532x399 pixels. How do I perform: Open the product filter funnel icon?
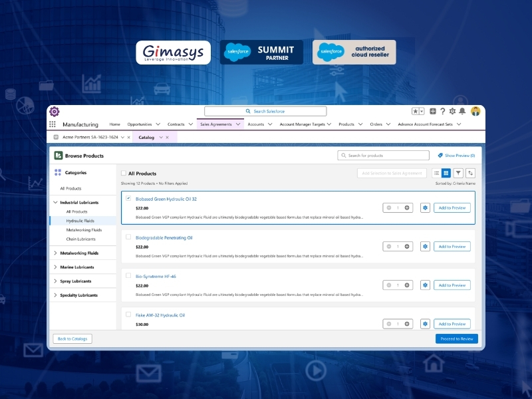458,173
